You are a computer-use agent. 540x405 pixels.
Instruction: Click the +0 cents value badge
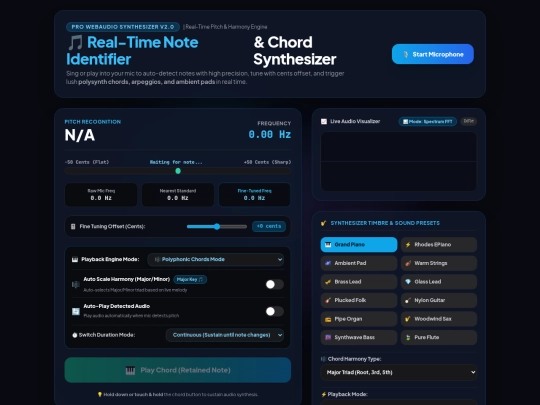[x=269, y=226]
